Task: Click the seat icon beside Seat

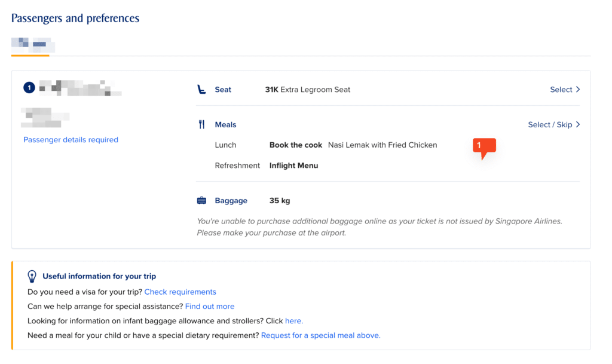Action: point(201,89)
